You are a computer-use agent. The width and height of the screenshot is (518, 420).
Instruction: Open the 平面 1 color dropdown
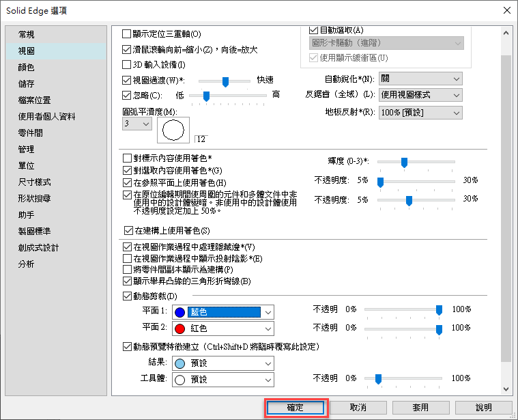click(223, 312)
